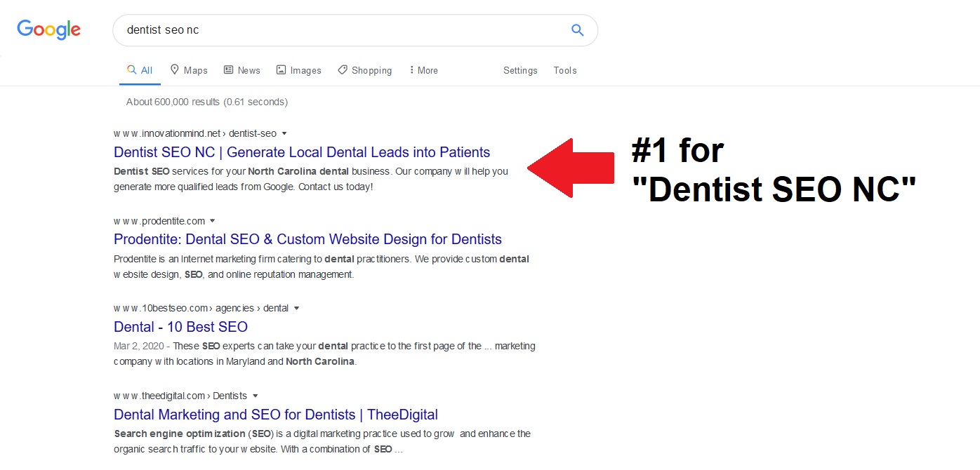
Task: Open the Prodentite Dental SEO result link
Action: coord(307,239)
